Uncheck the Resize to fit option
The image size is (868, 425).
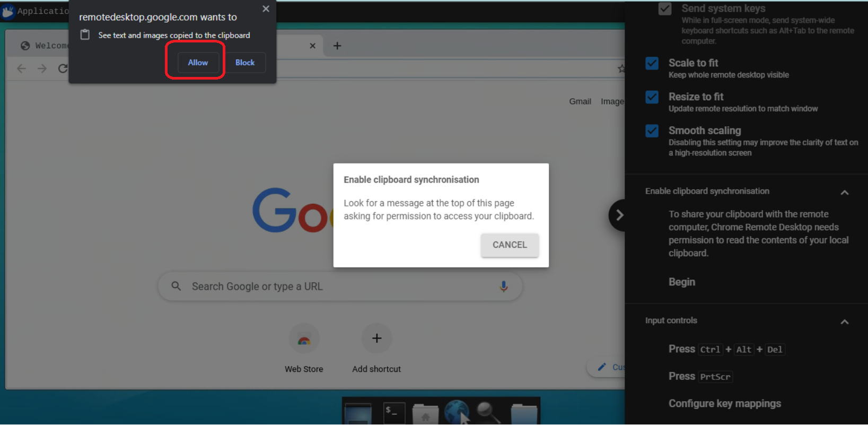pos(652,98)
